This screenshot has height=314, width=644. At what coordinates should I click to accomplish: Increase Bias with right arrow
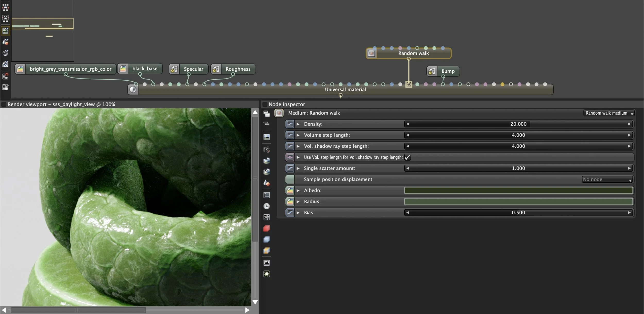coord(629,213)
